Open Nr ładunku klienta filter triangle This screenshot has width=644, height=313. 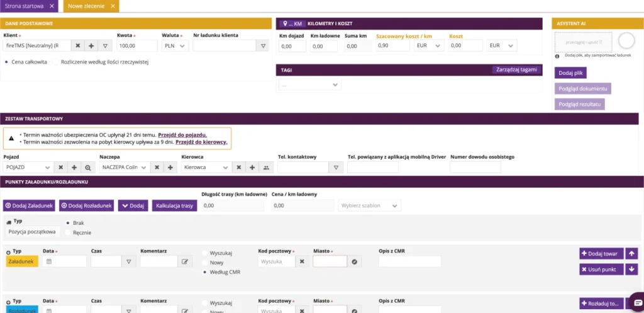[x=263, y=45]
